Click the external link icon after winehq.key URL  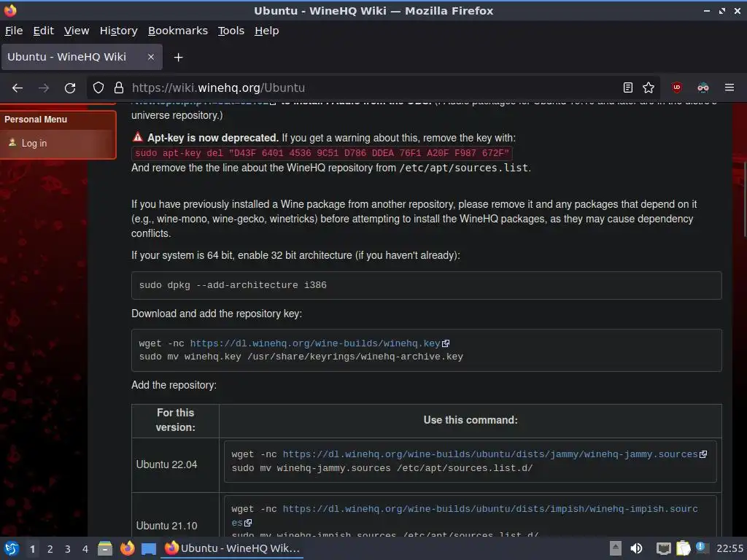(x=446, y=344)
